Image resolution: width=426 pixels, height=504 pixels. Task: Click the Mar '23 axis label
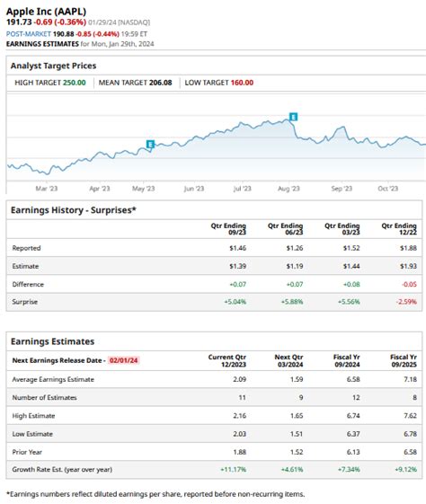[x=47, y=189]
